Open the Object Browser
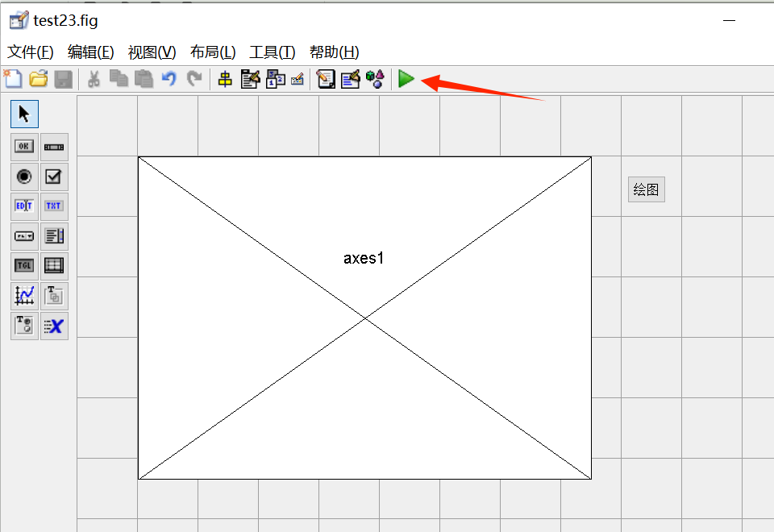The width and height of the screenshot is (774, 532). coord(375,79)
